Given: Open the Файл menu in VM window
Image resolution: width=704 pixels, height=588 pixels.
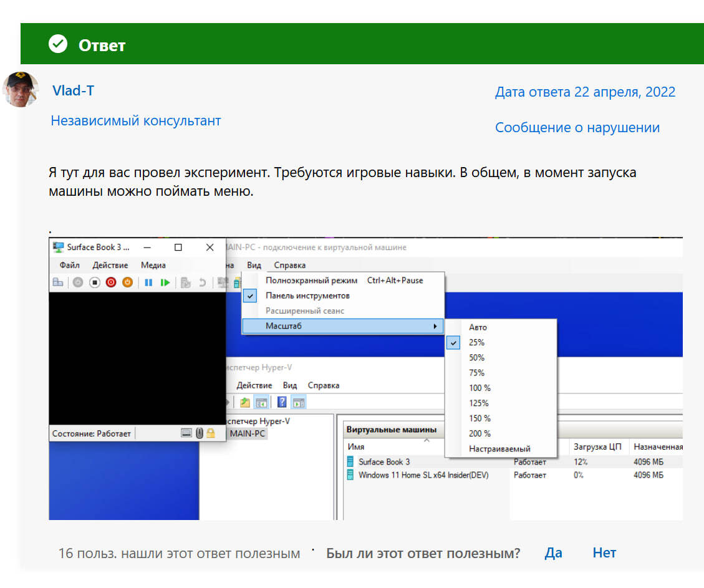Looking at the screenshot, I should pos(69,265).
